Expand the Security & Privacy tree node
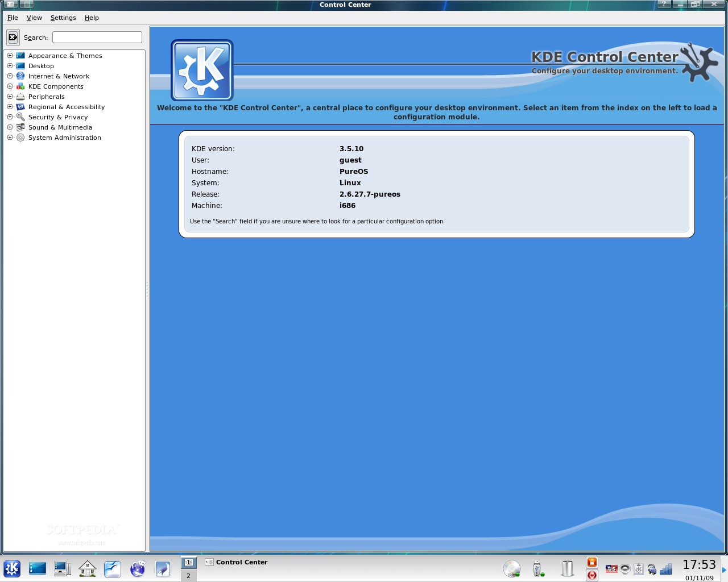Viewport: 728px width, 582px height. tap(10, 117)
